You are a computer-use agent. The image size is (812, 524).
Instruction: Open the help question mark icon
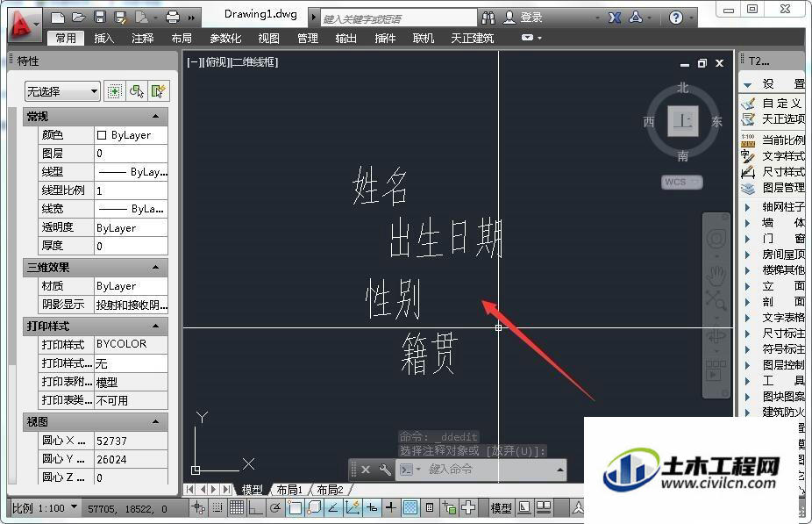[675, 18]
